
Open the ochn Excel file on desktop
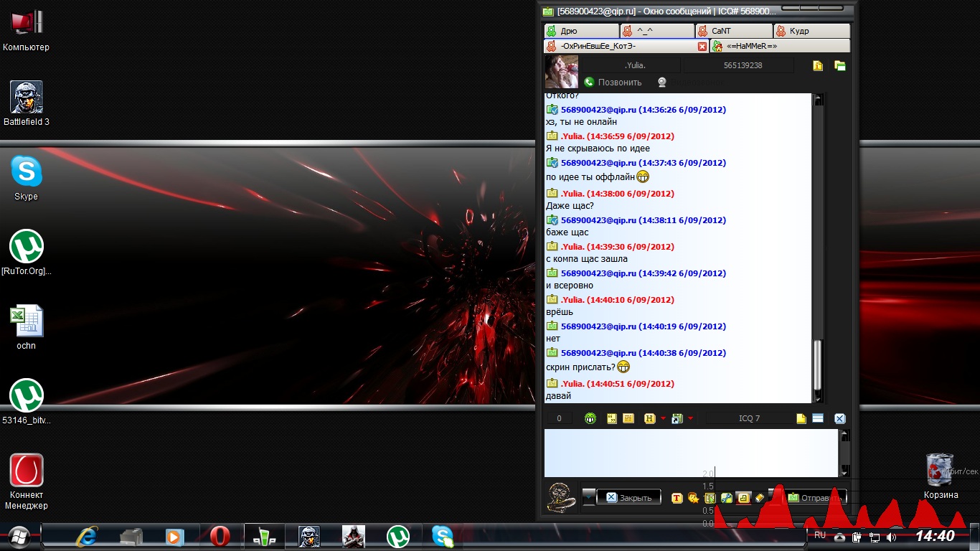point(27,328)
